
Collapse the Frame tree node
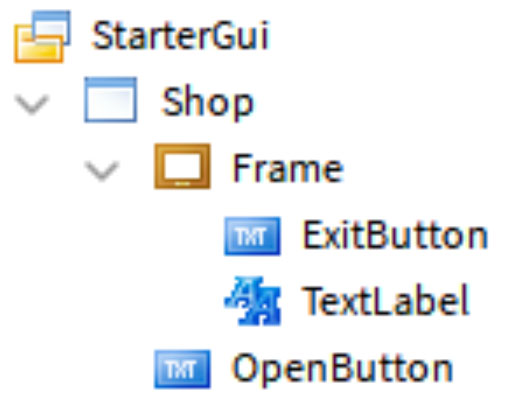pyautogui.click(x=102, y=171)
